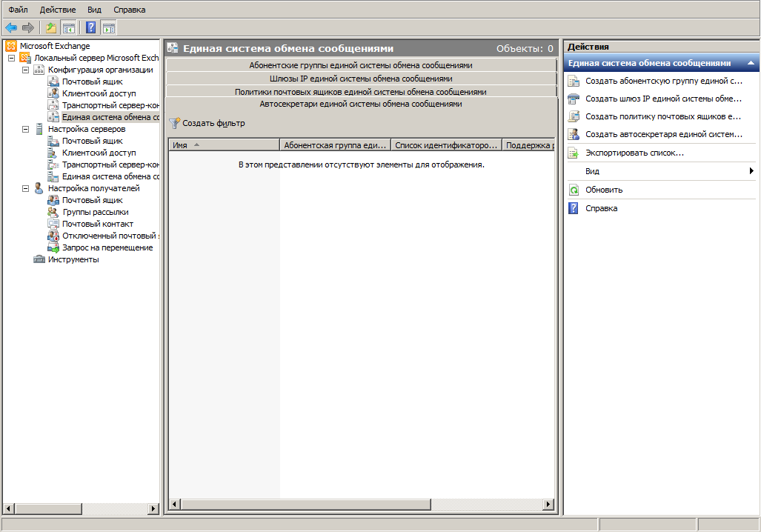Collapse the Единая система actions section arrow

coord(751,63)
